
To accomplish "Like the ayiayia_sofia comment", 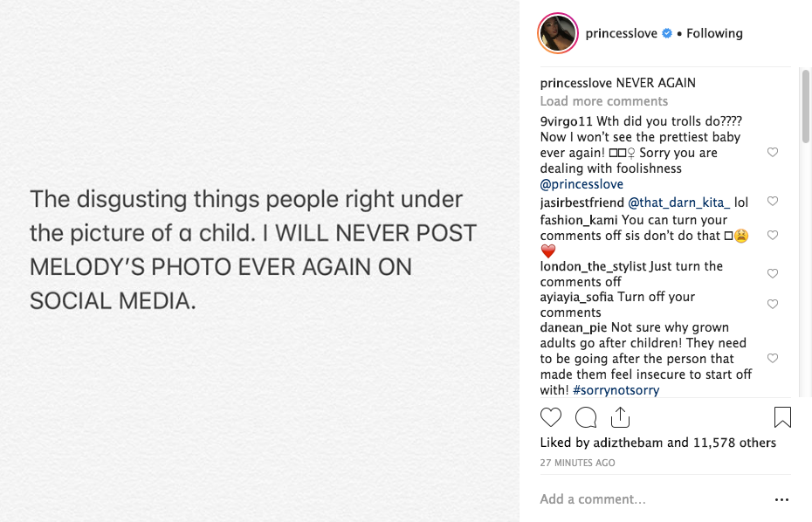I will click(x=772, y=305).
